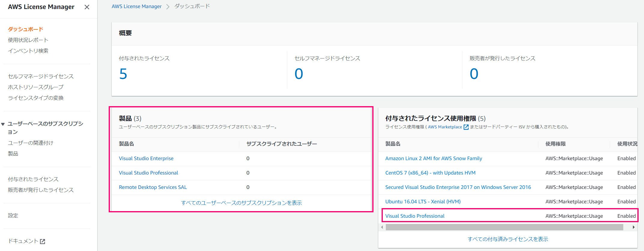Image resolution: width=644 pixels, height=251 pixels.
Task: Open Ubuntu 16.04 LTS - Xenial (HVM)
Action: click(x=423, y=202)
